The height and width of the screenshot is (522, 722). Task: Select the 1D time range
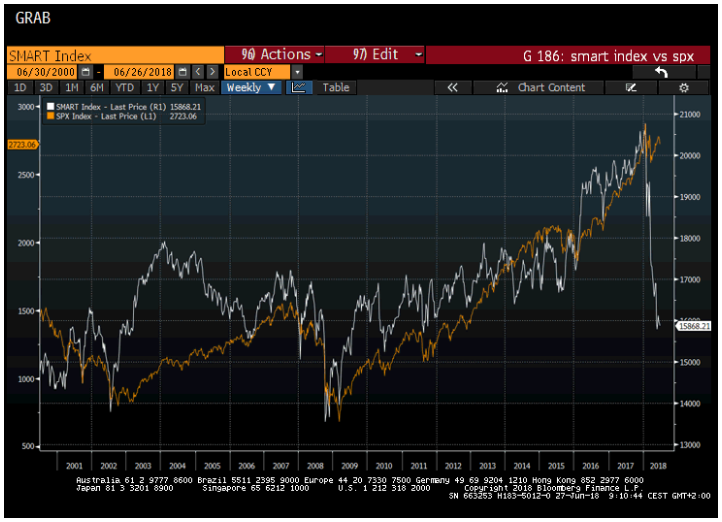coord(20,87)
